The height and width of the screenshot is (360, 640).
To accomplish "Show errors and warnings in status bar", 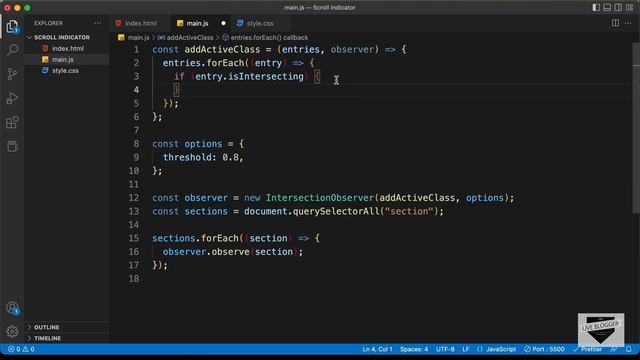I will 21,349.
